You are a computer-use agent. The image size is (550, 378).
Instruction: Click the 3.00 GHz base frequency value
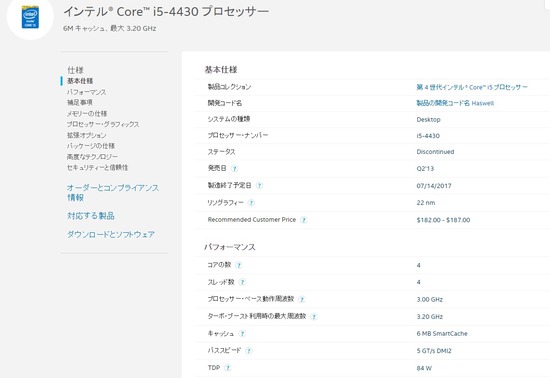pos(429,299)
